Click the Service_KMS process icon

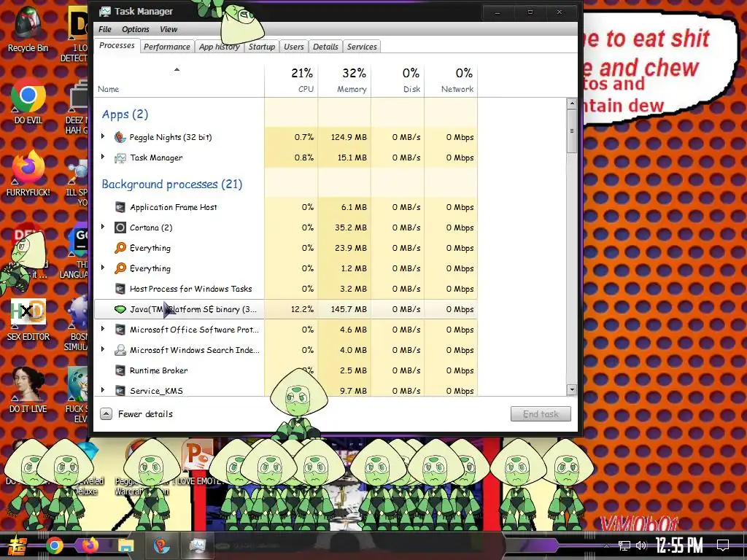pyautogui.click(x=120, y=391)
